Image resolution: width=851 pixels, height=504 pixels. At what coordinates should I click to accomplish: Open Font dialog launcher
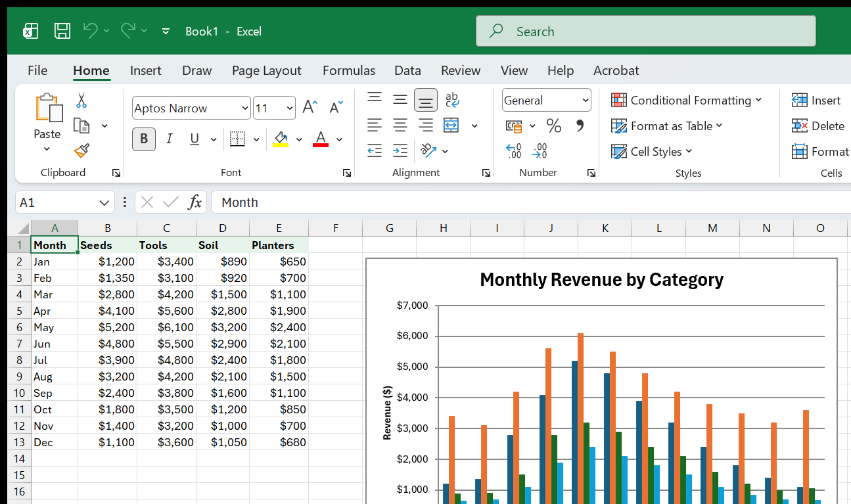point(346,173)
